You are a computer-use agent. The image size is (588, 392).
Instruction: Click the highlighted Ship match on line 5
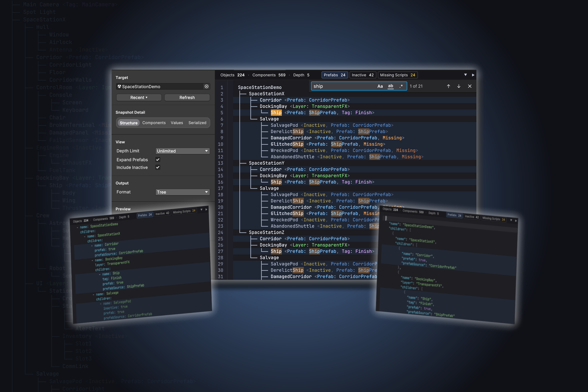[276, 113]
